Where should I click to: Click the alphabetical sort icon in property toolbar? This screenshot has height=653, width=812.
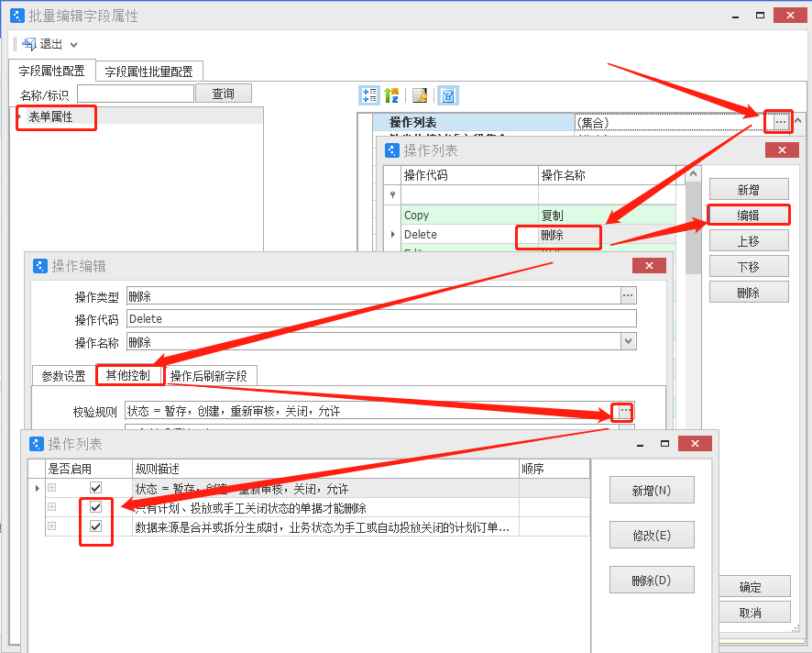click(x=392, y=95)
